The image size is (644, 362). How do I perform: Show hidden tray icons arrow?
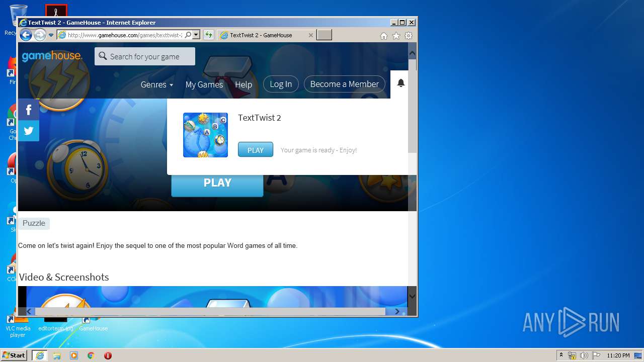click(x=561, y=355)
